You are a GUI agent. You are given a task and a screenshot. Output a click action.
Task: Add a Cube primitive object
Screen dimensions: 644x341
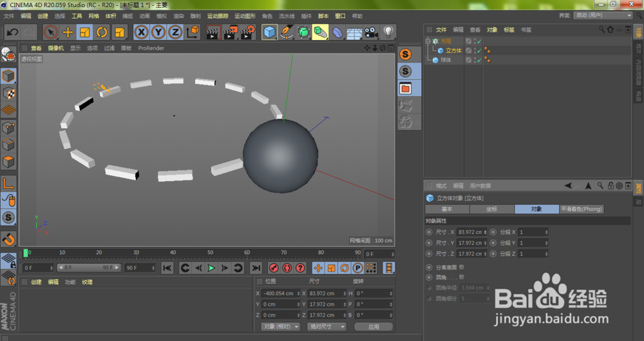pos(269,32)
